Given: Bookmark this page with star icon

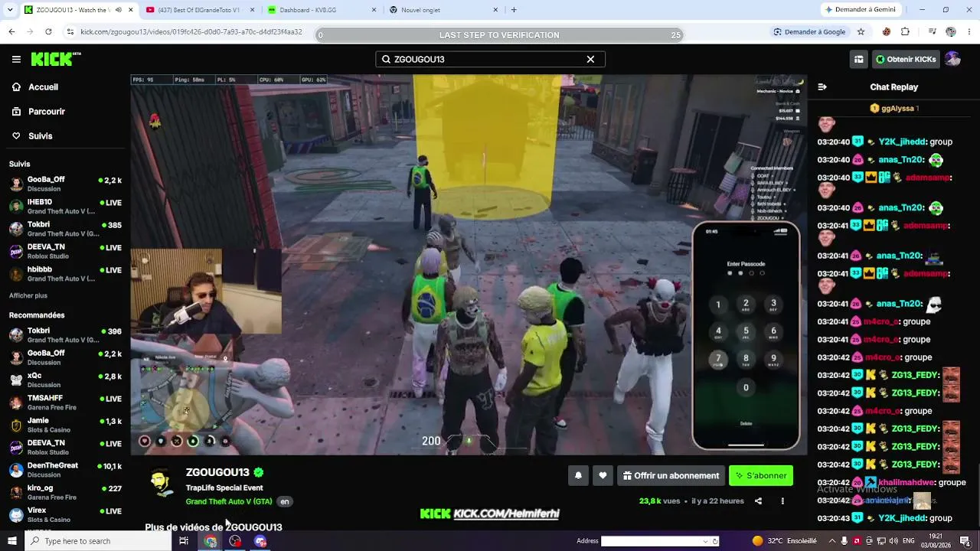Looking at the screenshot, I should point(861,32).
